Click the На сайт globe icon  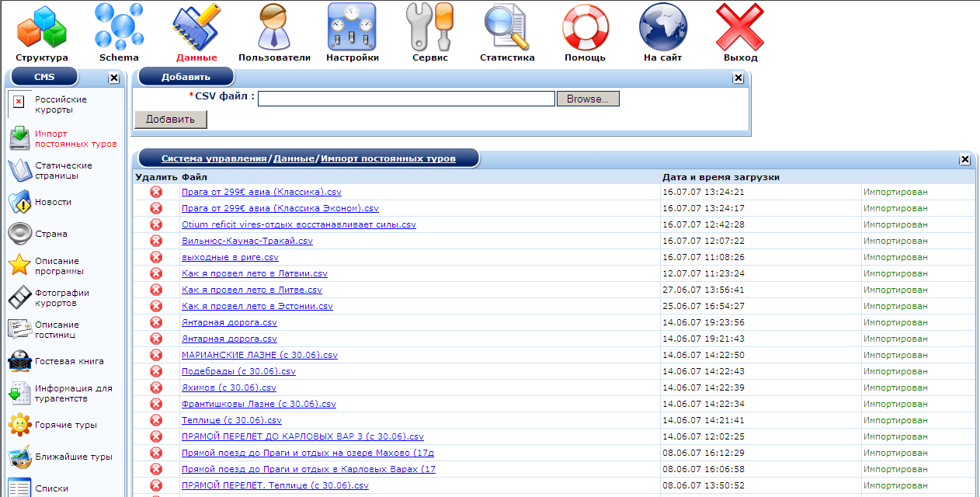pos(662,28)
